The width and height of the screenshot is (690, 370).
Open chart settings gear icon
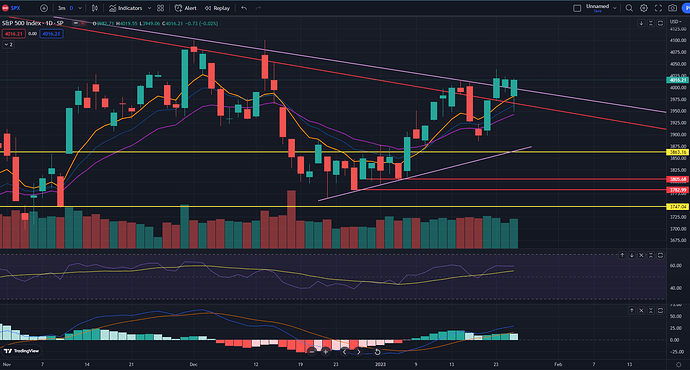click(x=644, y=8)
